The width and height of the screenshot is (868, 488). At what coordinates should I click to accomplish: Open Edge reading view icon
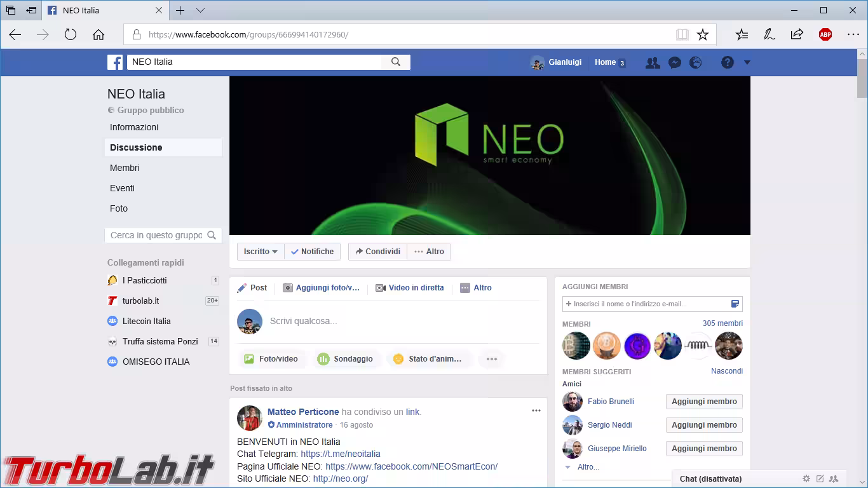pyautogui.click(x=682, y=35)
